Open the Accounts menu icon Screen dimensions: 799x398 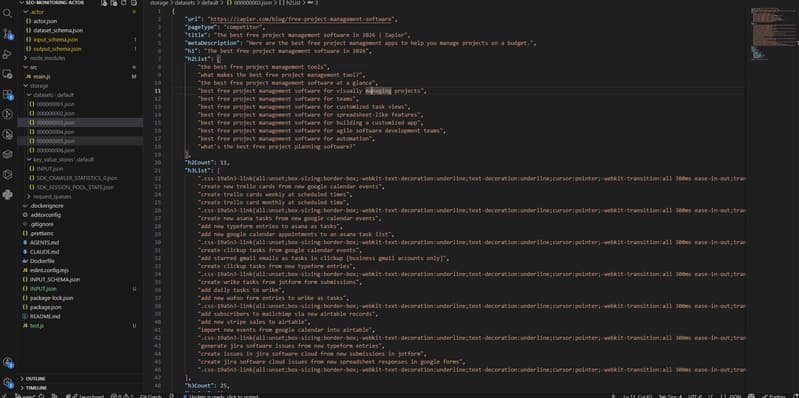coord(8,363)
